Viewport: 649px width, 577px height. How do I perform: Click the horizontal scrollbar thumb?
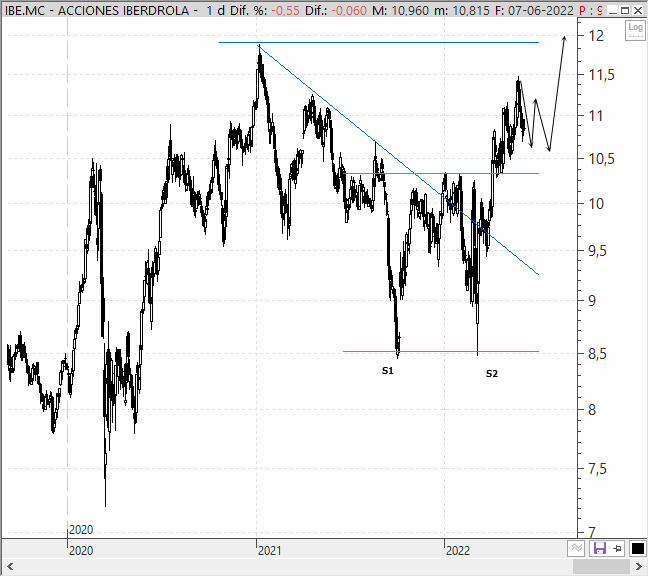click(x=601, y=567)
